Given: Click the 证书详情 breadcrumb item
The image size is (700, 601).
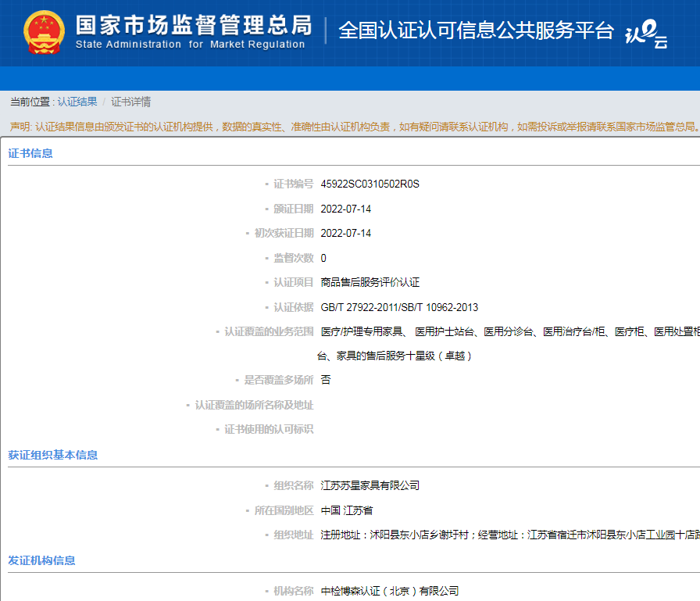Looking at the screenshot, I should coord(130,102).
